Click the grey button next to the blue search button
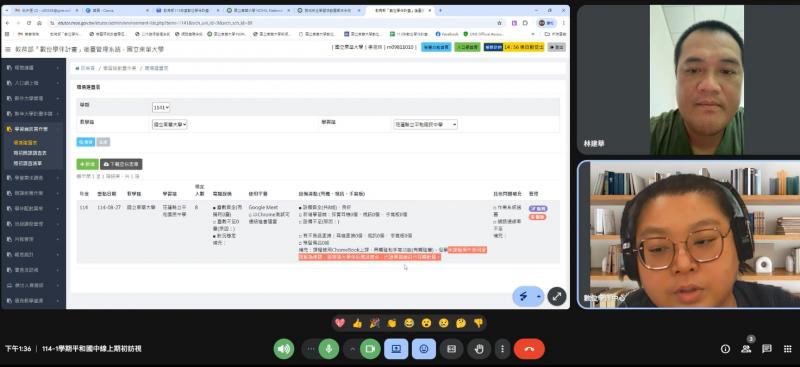 click(103, 142)
